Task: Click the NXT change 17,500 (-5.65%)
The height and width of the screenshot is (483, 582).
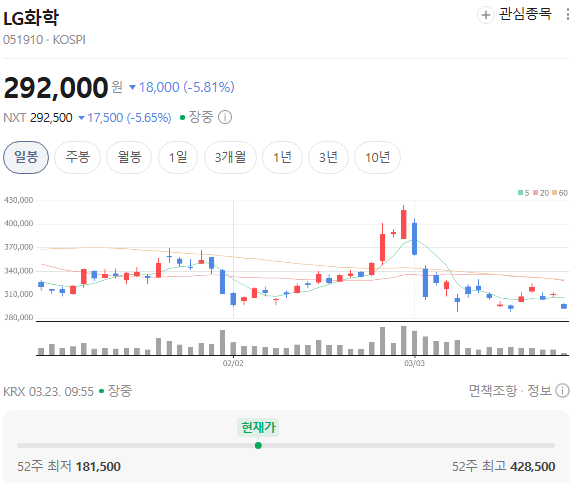Action: (x=129, y=118)
